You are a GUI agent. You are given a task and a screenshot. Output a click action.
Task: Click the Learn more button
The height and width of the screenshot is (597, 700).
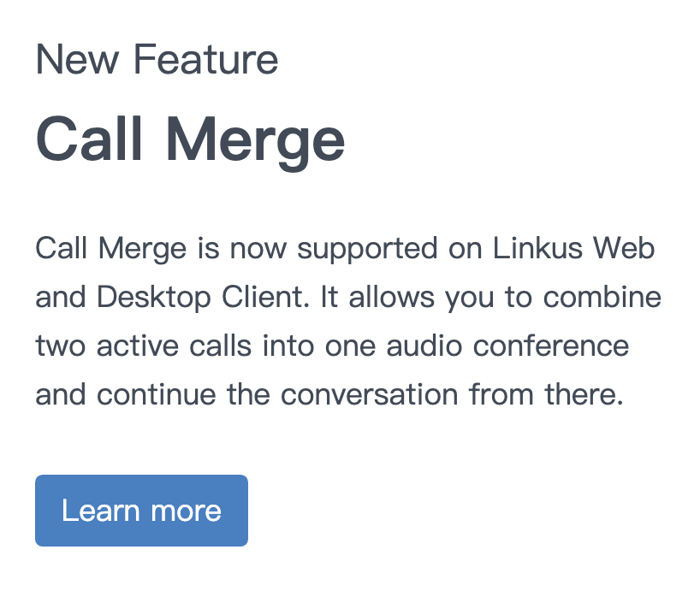(141, 511)
